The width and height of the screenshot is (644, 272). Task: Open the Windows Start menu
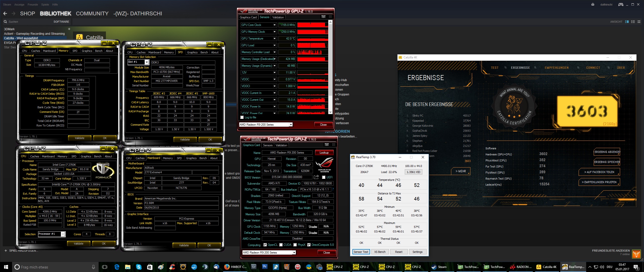tap(6, 267)
